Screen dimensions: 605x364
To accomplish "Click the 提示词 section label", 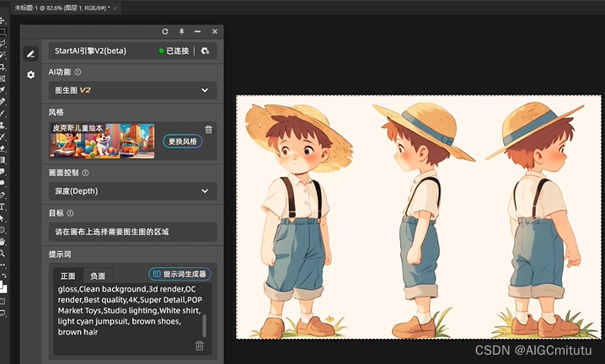I will click(60, 254).
